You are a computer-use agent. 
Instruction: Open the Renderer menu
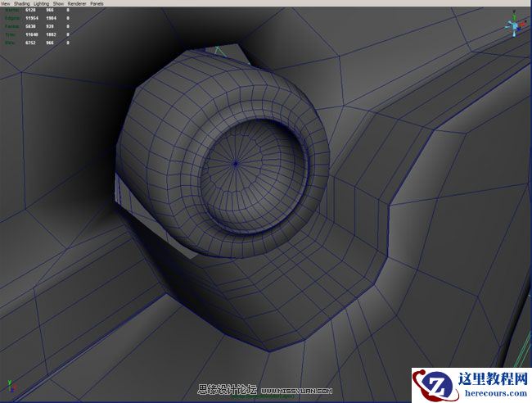pos(76,3)
